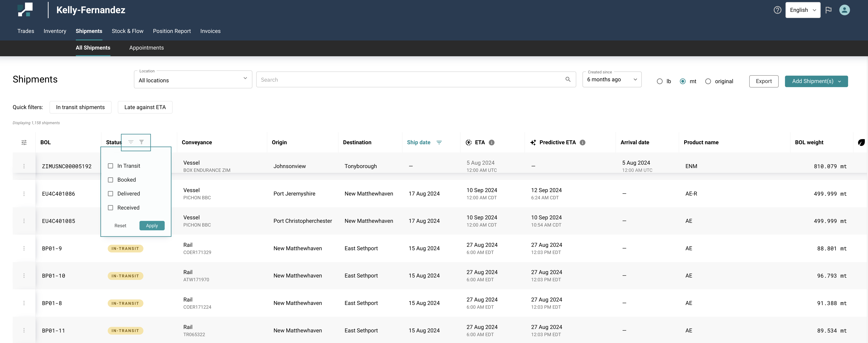Viewport: 868px width, 343px height.
Task: Click the Predictive ETA info icon
Action: coord(583,143)
